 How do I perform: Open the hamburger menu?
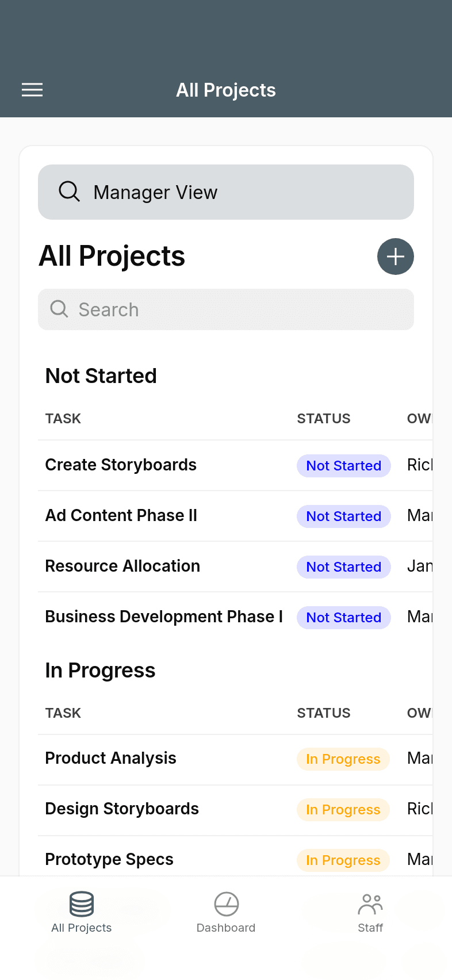[32, 90]
